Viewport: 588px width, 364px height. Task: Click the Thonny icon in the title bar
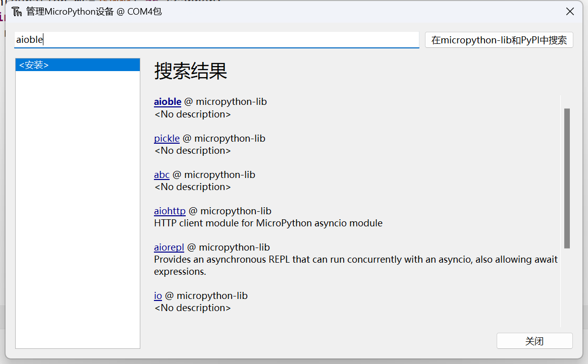point(17,12)
